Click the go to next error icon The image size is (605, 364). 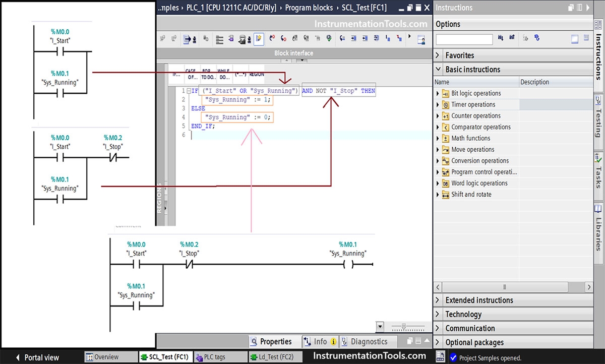(283, 38)
